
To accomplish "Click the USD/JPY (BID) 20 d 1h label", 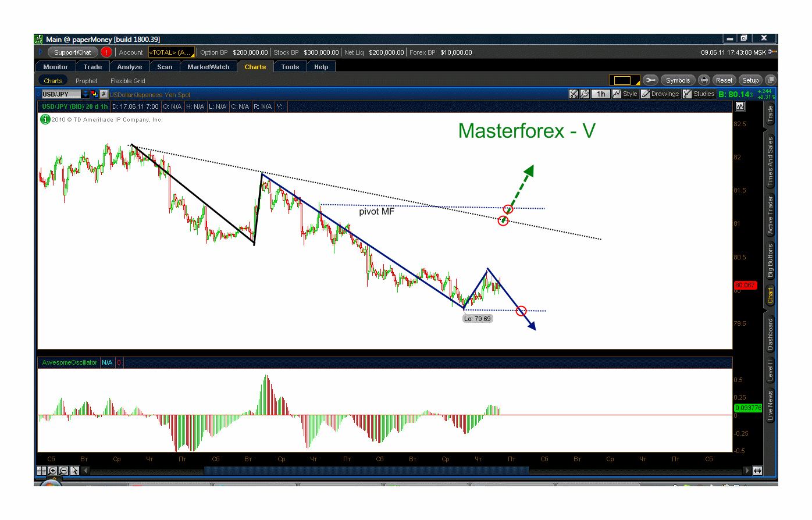I will pos(74,106).
